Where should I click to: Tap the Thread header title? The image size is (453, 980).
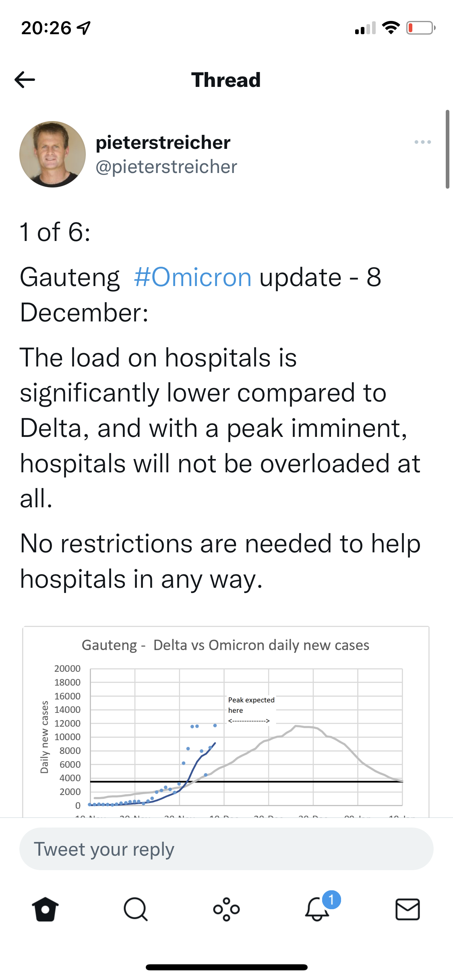[226, 80]
